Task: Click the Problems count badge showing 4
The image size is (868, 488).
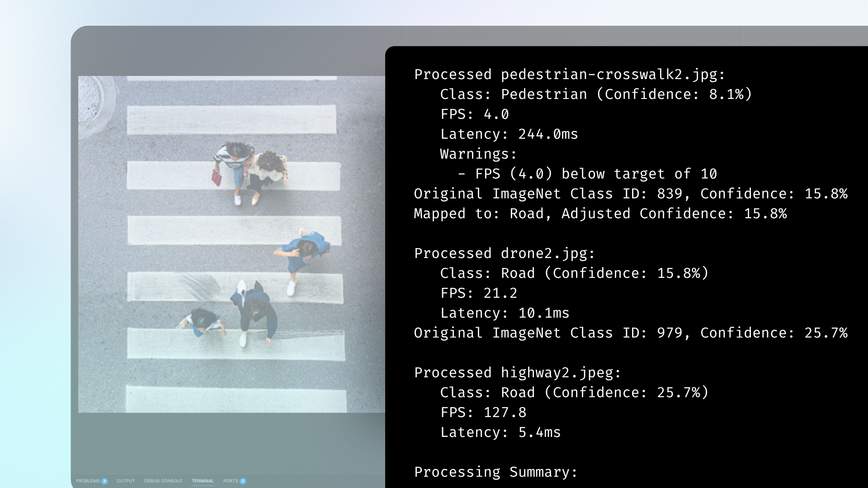Action: tap(104, 481)
